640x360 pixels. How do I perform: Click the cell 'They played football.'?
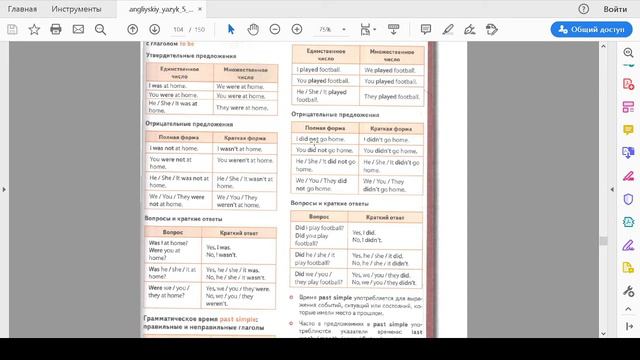tap(391, 97)
